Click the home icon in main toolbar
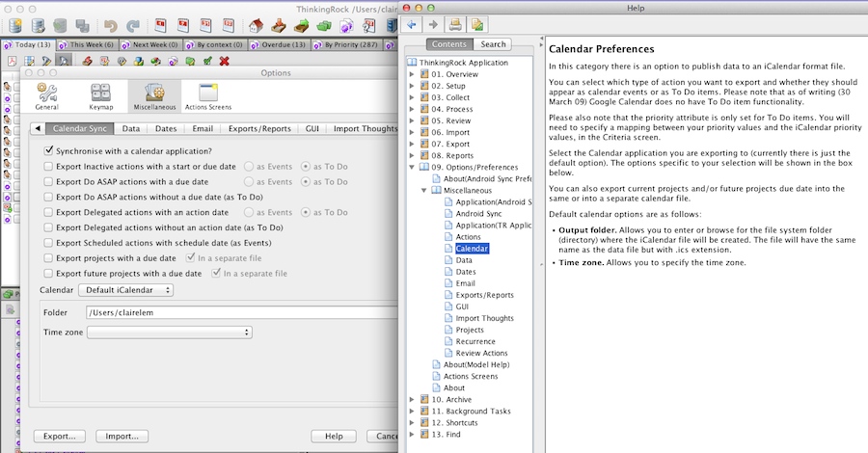868x453 pixels. [257, 25]
